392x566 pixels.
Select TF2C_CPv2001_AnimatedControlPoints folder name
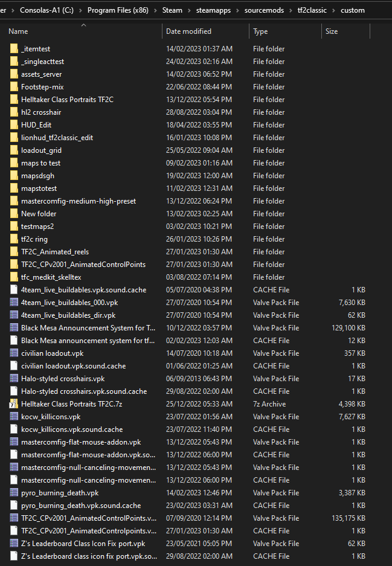coord(83,264)
